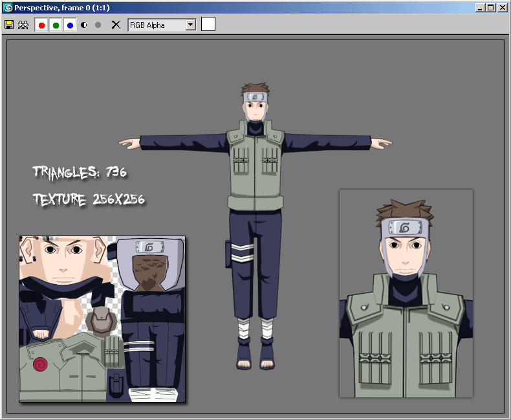Click the title "Perspective, frame 0 (1:1)"

pyautogui.click(x=62, y=8)
